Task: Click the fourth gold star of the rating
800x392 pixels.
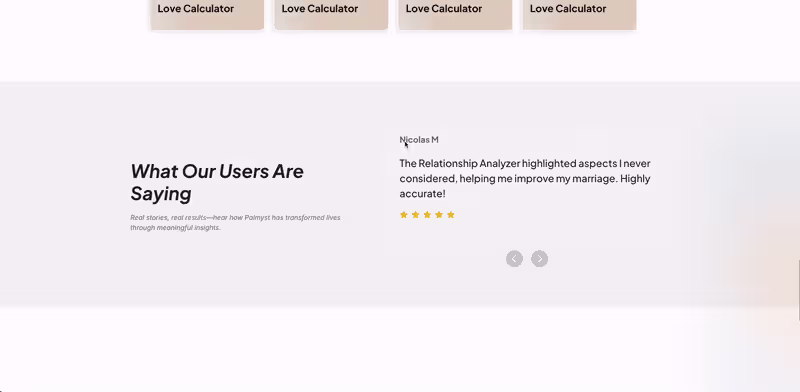Action: coord(439,215)
